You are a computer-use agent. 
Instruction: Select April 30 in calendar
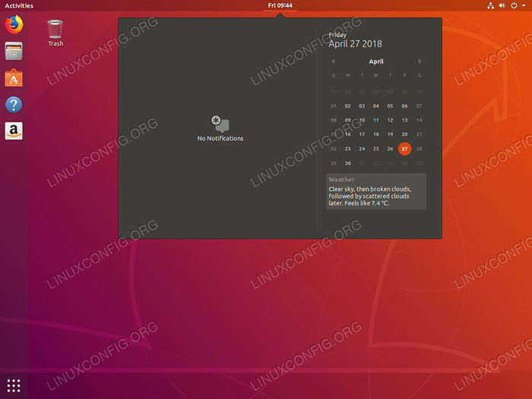click(x=348, y=163)
